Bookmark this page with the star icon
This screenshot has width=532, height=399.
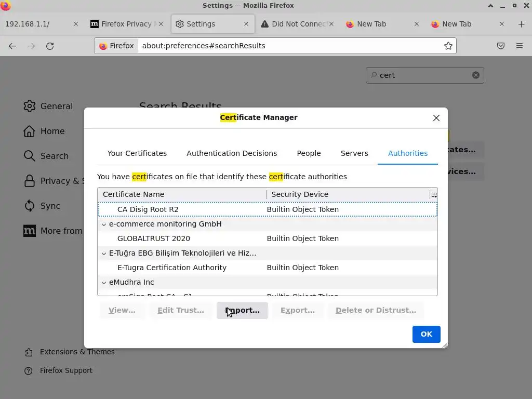(x=448, y=46)
